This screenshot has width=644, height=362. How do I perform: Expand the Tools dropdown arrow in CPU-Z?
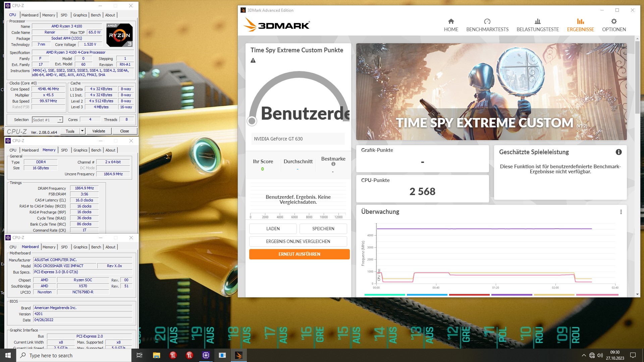[x=82, y=131]
